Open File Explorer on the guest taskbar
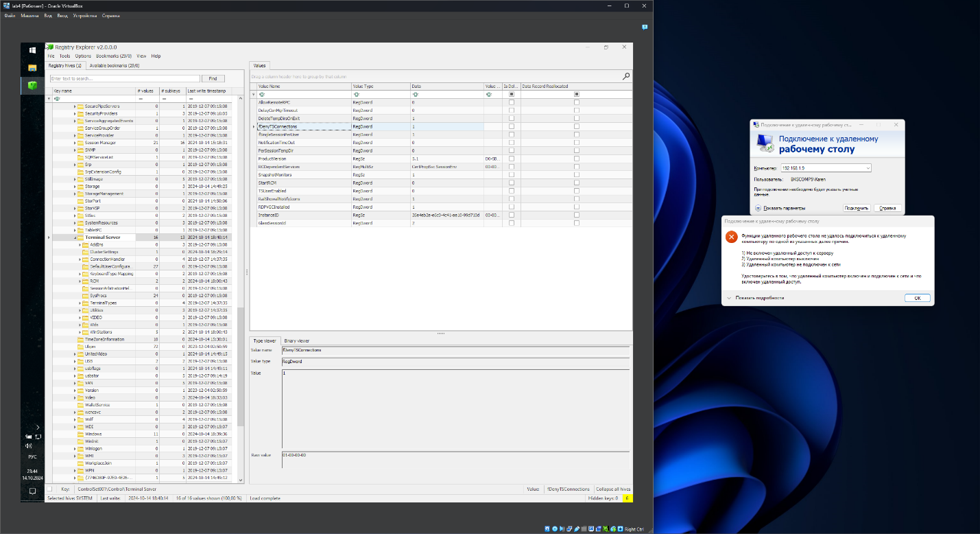Viewport: 980px width, 534px height. [32, 67]
